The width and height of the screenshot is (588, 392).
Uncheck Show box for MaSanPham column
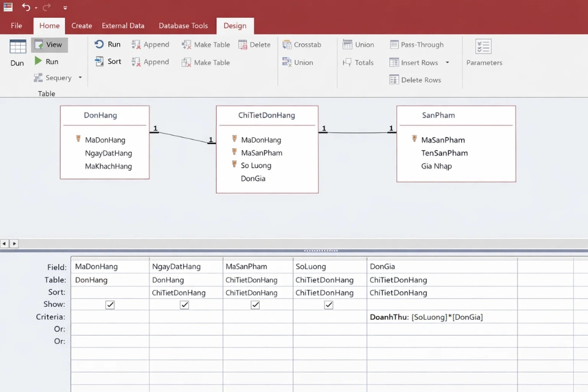[x=255, y=305]
